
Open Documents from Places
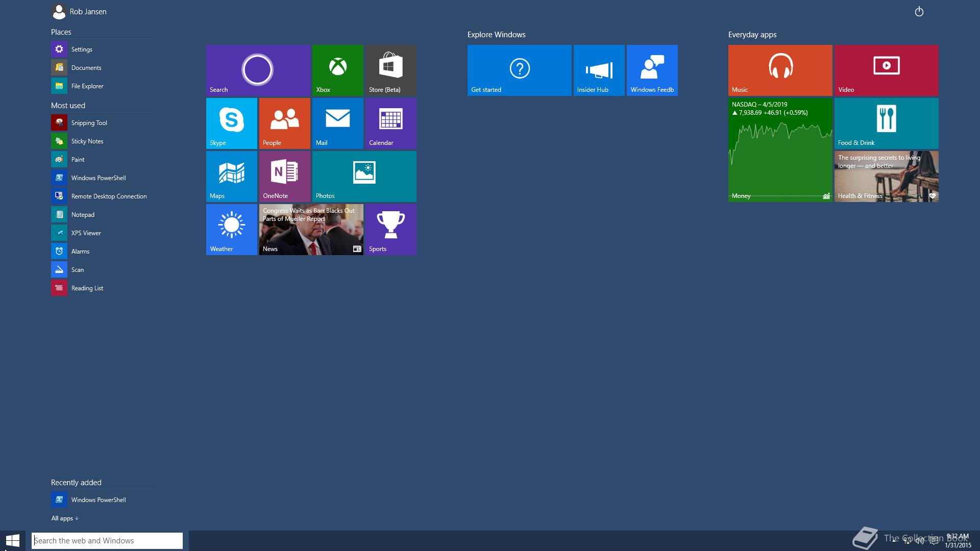coord(103,67)
